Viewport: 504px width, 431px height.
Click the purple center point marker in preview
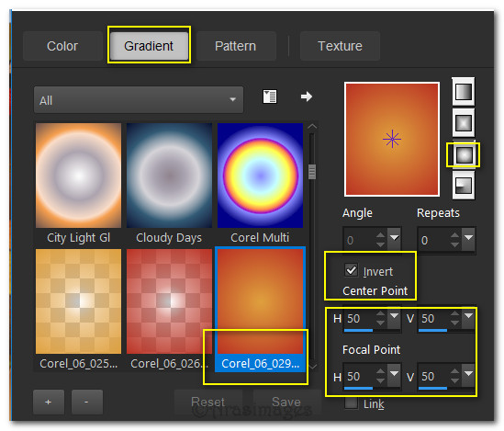[x=392, y=139]
